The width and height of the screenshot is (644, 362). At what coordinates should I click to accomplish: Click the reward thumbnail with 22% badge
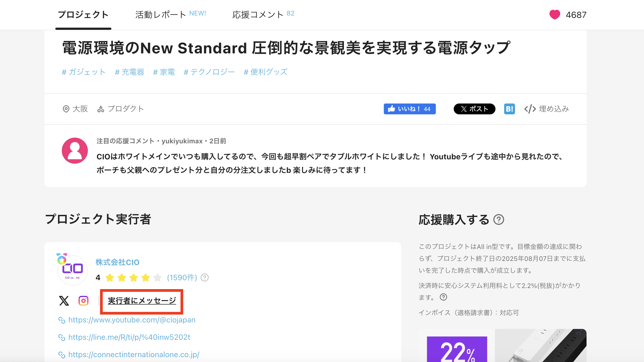[503, 345]
